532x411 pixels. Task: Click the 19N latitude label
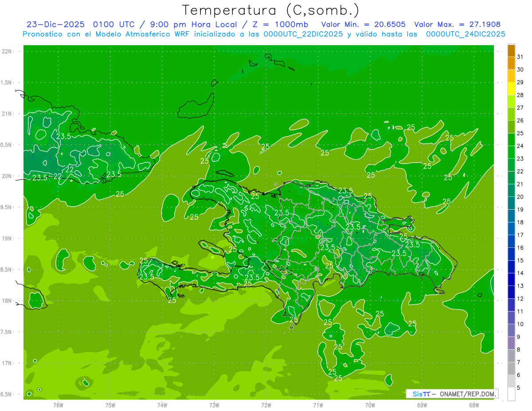[7, 238]
